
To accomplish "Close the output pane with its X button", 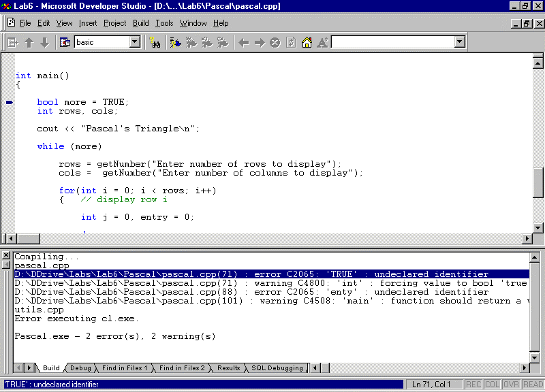I will click(x=6, y=255).
